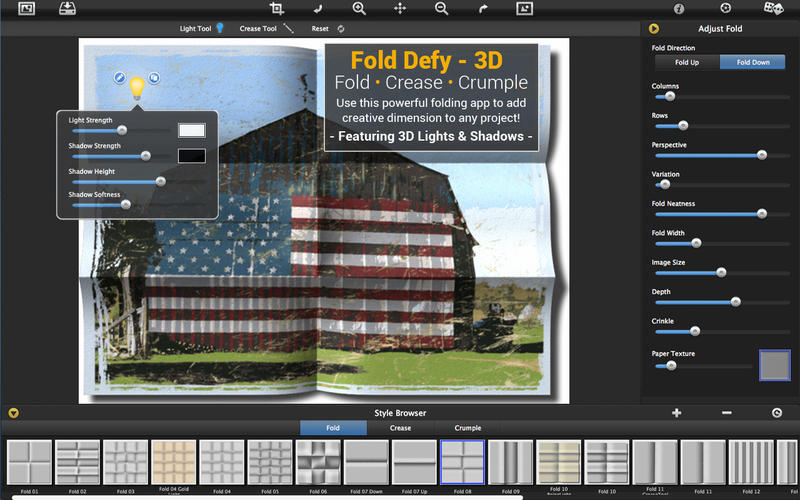Activate the Light Tool
Image resolution: width=800 pixels, height=500 pixels.
click(202, 29)
